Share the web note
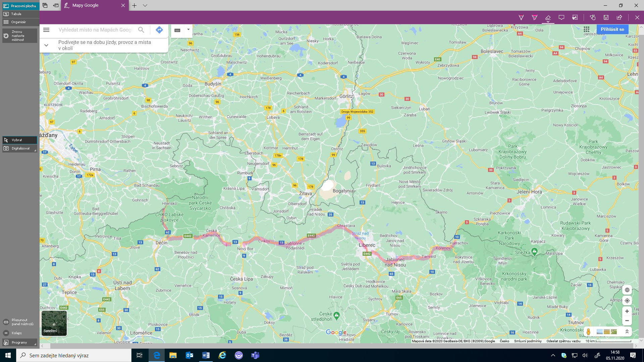The height and width of the screenshot is (362, 644). [x=620, y=17]
